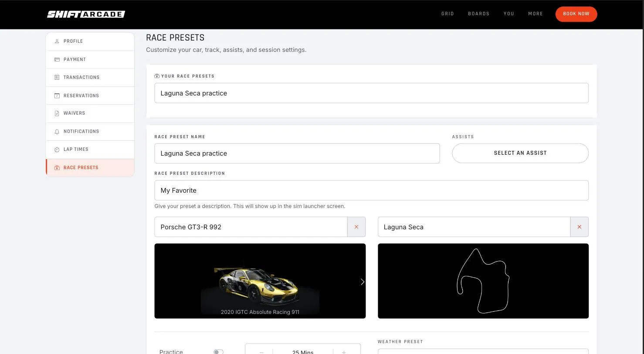Click the SELECT AN ASSIST button
Viewport: 644px width, 354px height.
point(520,153)
